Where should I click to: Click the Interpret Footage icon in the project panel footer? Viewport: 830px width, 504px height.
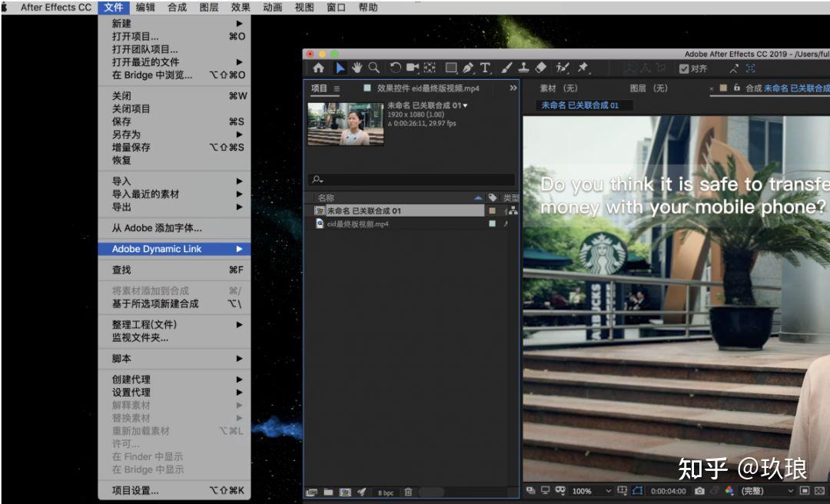tap(311, 492)
